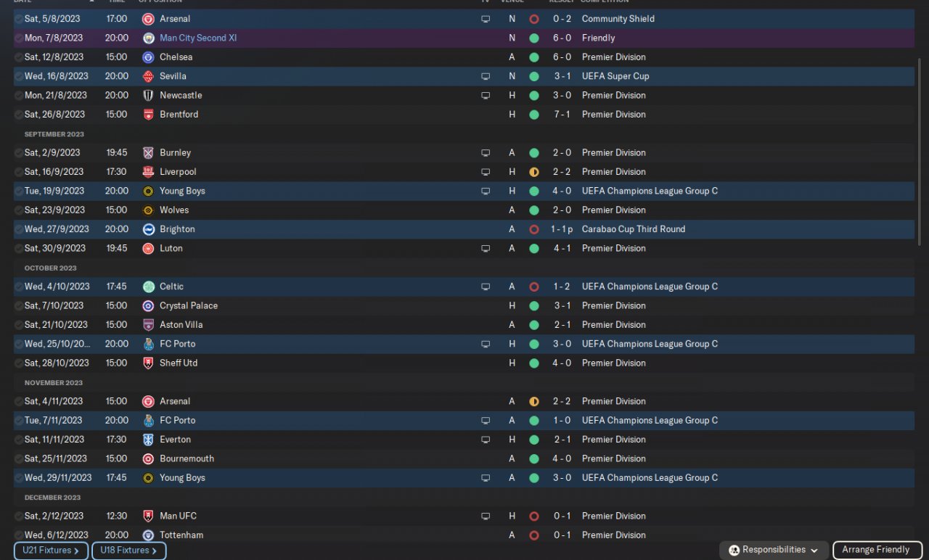This screenshot has width=929, height=560.
Task: Click the loss indicator for Brighton match
Action: point(534,229)
